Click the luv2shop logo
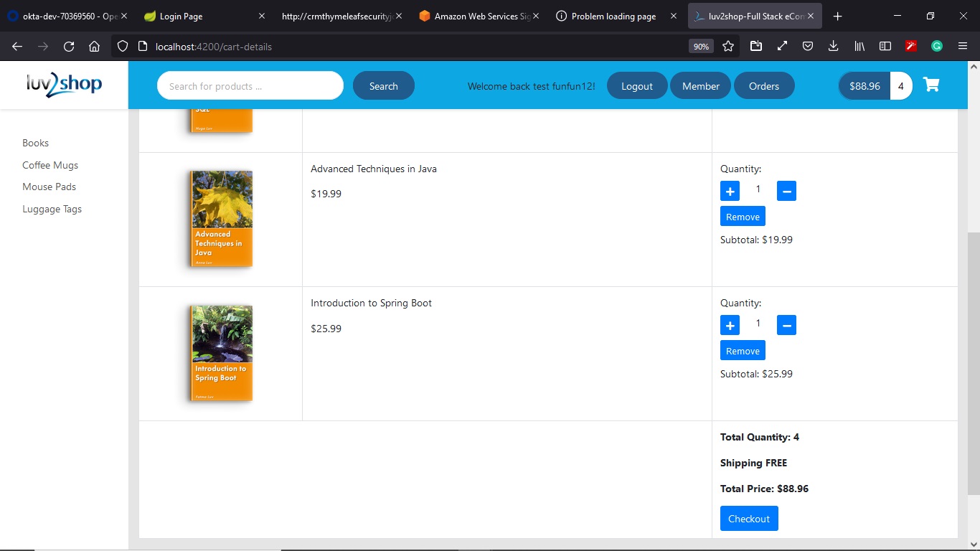Screen dimensions: 980x551 [64, 85]
